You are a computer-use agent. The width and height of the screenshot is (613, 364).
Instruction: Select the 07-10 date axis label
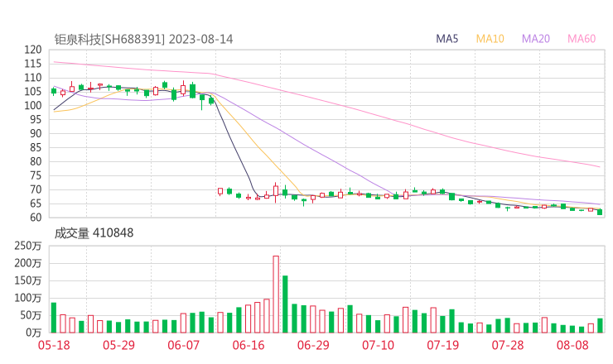[378, 345]
